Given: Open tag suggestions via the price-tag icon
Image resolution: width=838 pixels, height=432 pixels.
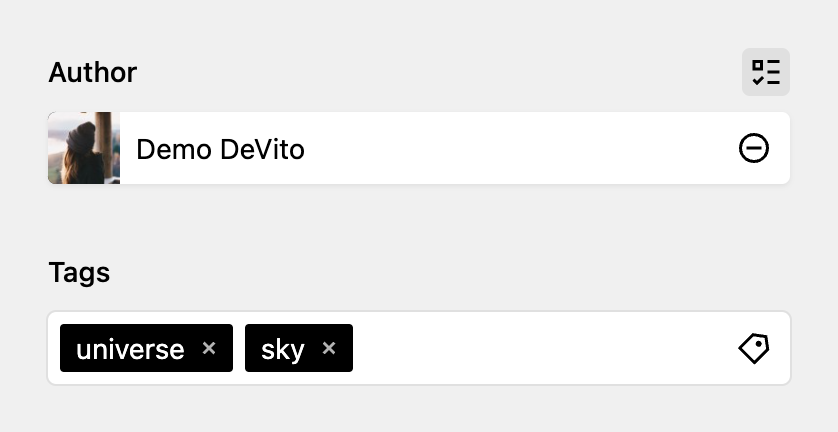Looking at the screenshot, I should pos(754,348).
